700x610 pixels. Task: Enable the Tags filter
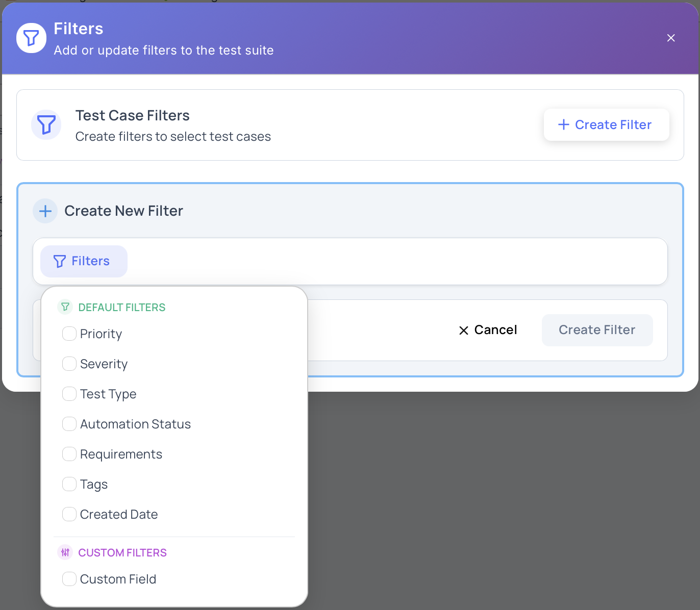click(69, 484)
